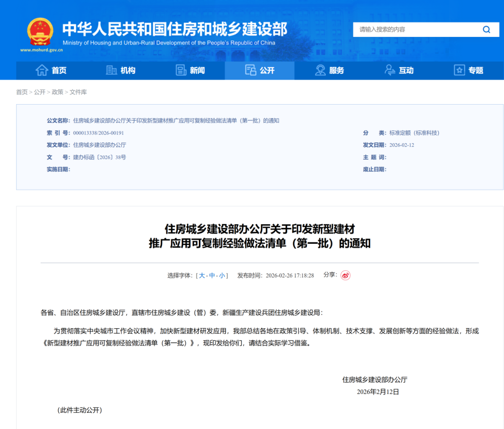Click the newspaper icon beside 新闻

point(181,70)
